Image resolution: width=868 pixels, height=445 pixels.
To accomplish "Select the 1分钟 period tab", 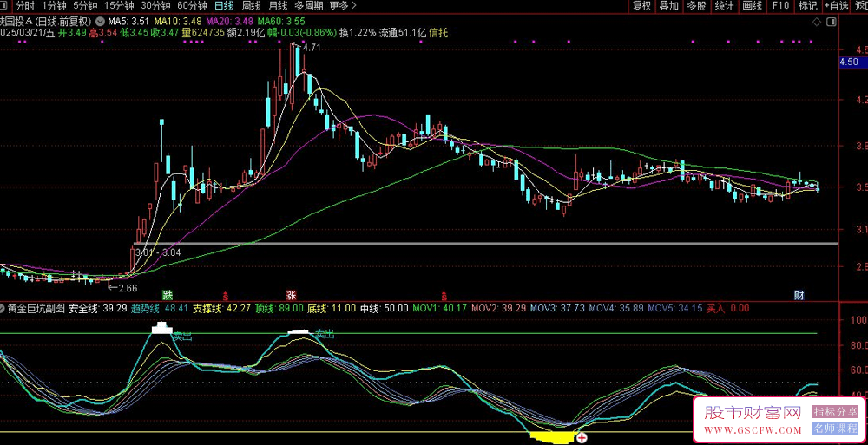I will pos(52,6).
